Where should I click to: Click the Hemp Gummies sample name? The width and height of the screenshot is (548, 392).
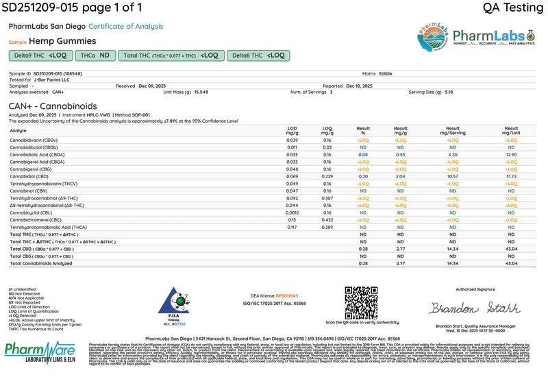pyautogui.click(x=62, y=41)
